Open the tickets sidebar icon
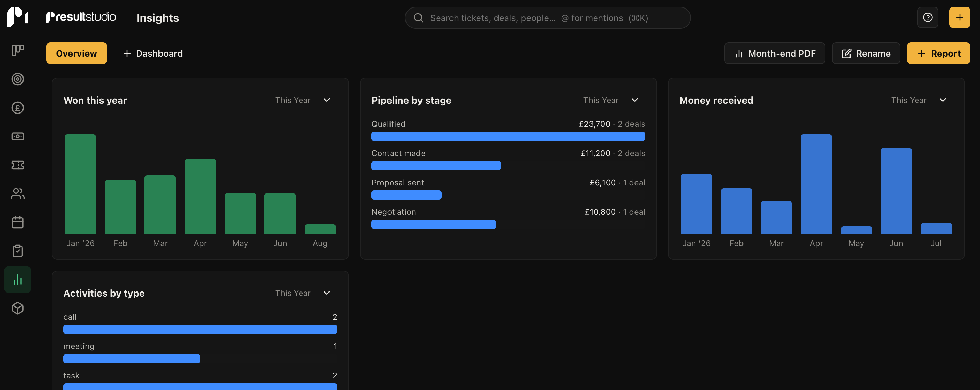 click(x=17, y=165)
